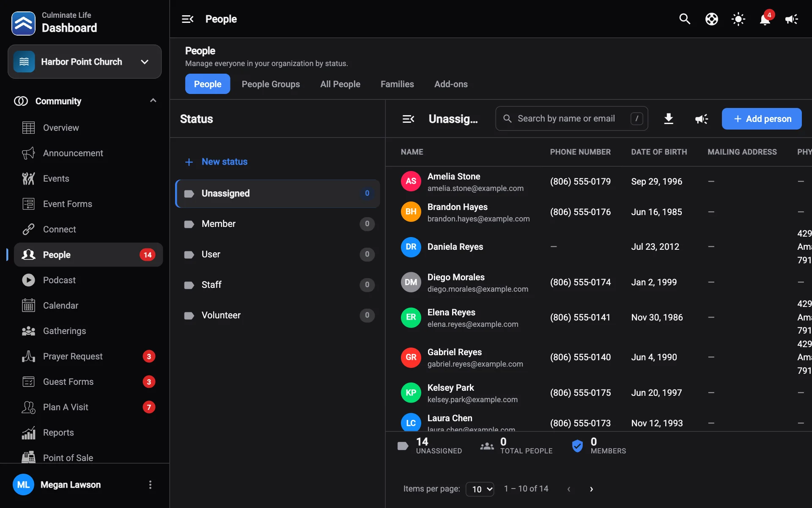Select the Volunteer status
Image resolution: width=812 pixels, height=508 pixels.
(x=277, y=315)
